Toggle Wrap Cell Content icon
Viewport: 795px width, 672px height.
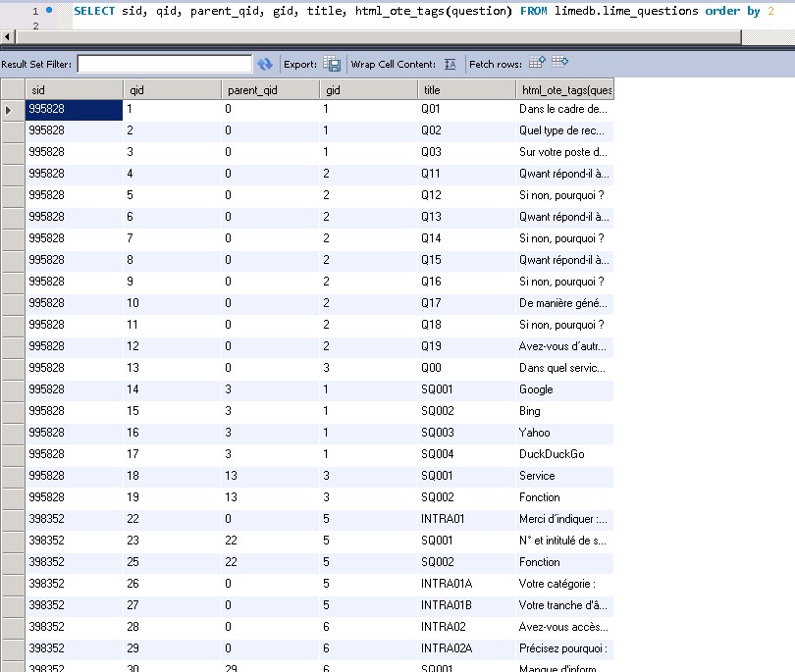pyautogui.click(x=450, y=65)
